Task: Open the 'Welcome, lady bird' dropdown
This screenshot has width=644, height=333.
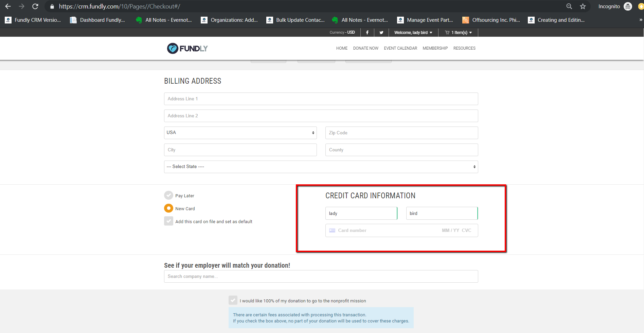Action: (x=413, y=32)
